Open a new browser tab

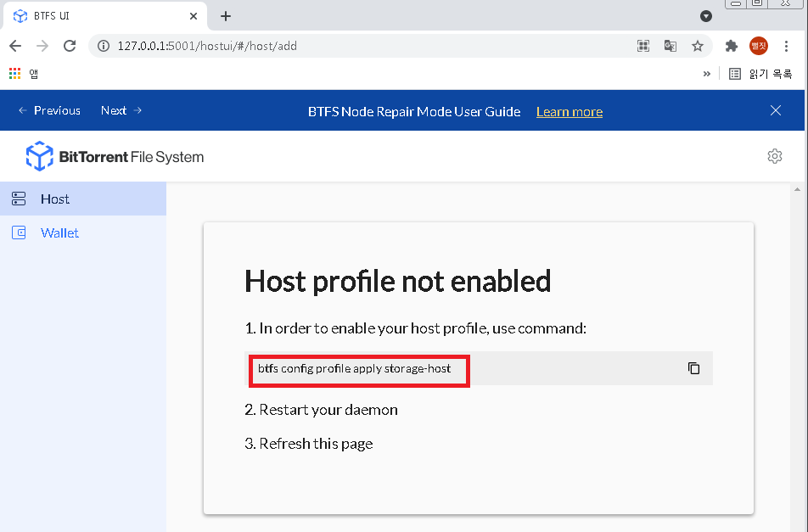point(225,16)
